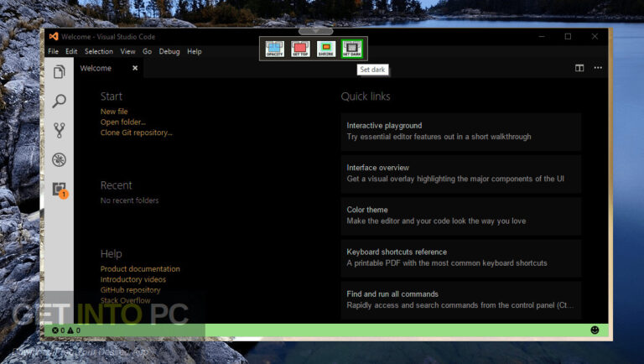
Task: Open the Interface overview quick link
Action: coord(461,174)
